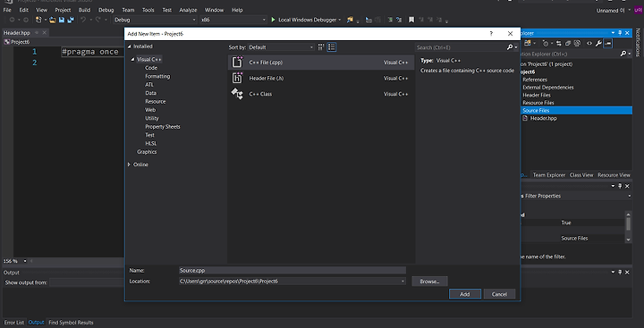Click the New Project icon in toolbar
Image resolution: width=644 pixels, height=328 pixels.
[38, 20]
